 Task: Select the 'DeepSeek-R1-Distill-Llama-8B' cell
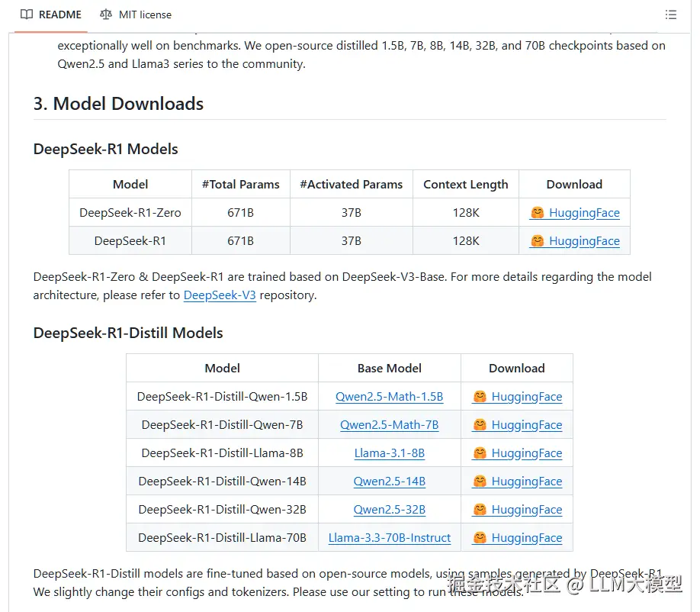click(223, 453)
